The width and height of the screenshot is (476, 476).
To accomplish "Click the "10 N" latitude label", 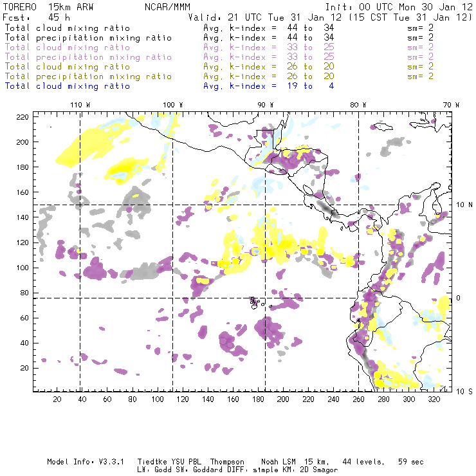I will click(464, 205).
